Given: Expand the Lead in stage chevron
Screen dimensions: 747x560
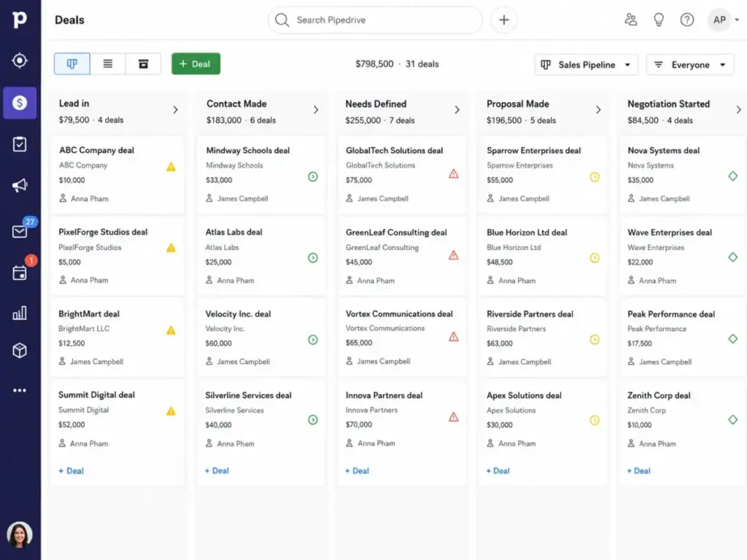Looking at the screenshot, I should [175, 110].
